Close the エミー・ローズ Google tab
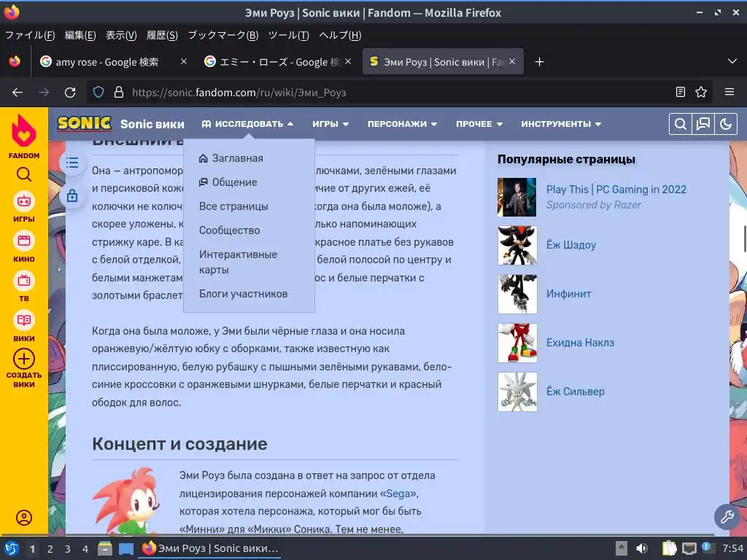Screen dimensions: 747x560 pos(348,61)
